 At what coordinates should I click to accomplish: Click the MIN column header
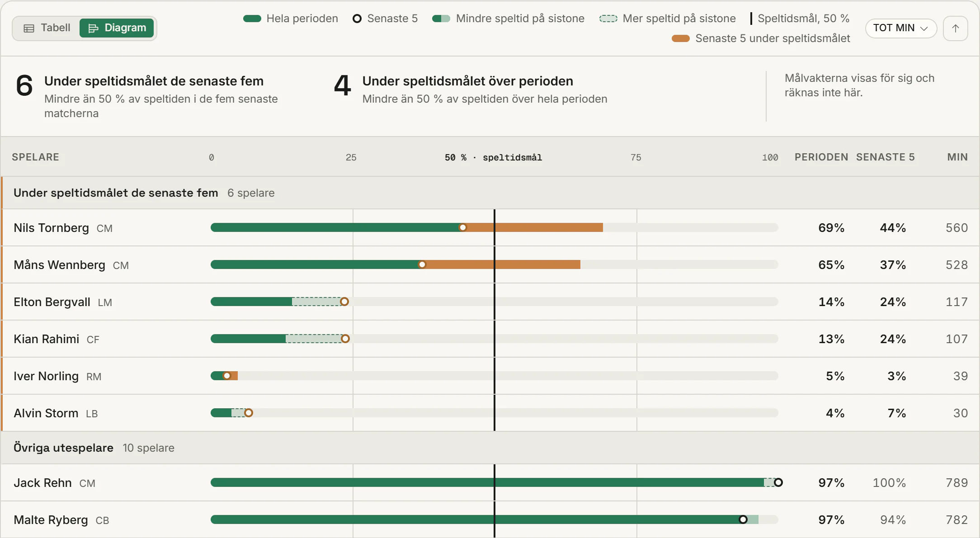pos(957,157)
